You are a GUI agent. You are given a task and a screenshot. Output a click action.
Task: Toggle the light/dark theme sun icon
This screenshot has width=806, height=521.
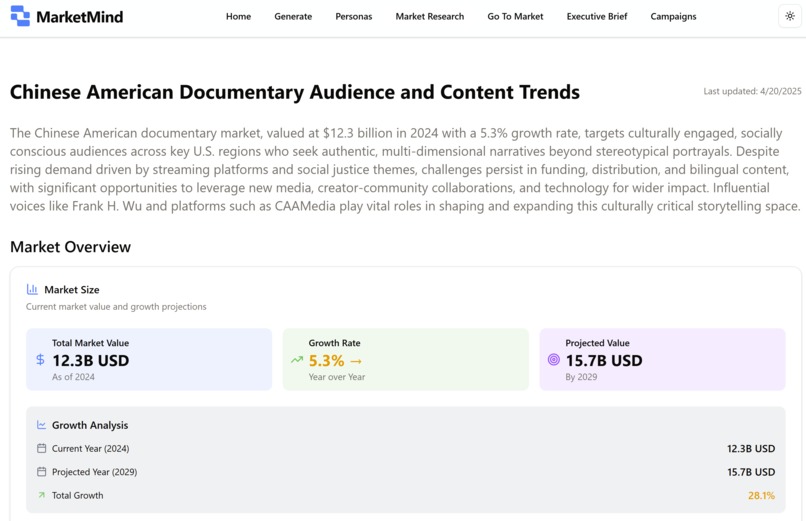coord(790,16)
